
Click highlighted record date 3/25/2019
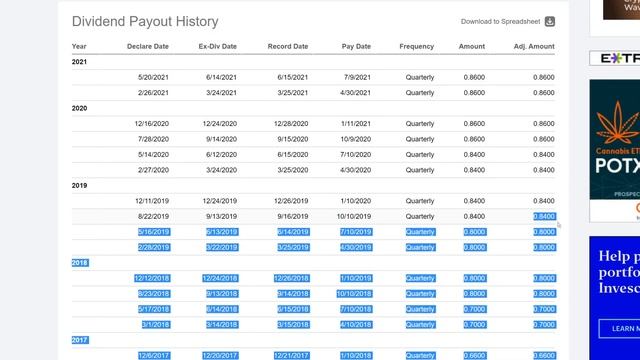293,247
